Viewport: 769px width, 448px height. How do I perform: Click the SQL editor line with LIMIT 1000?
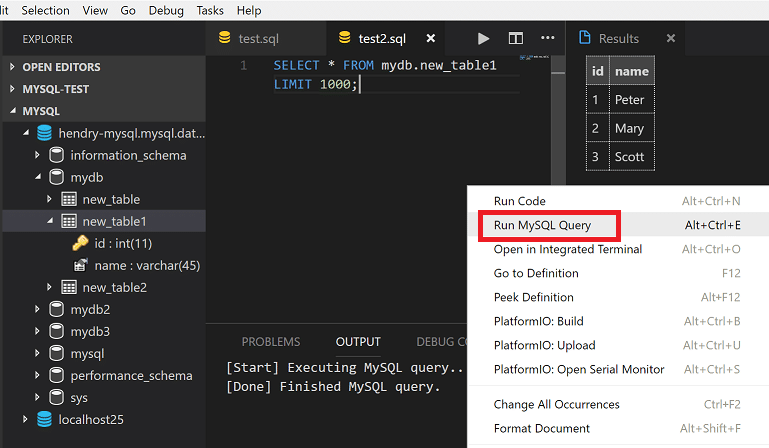coord(396,84)
